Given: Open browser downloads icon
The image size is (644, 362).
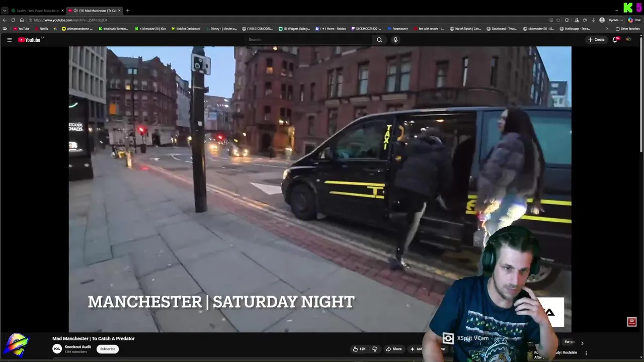Looking at the screenshot, I should [594, 20].
